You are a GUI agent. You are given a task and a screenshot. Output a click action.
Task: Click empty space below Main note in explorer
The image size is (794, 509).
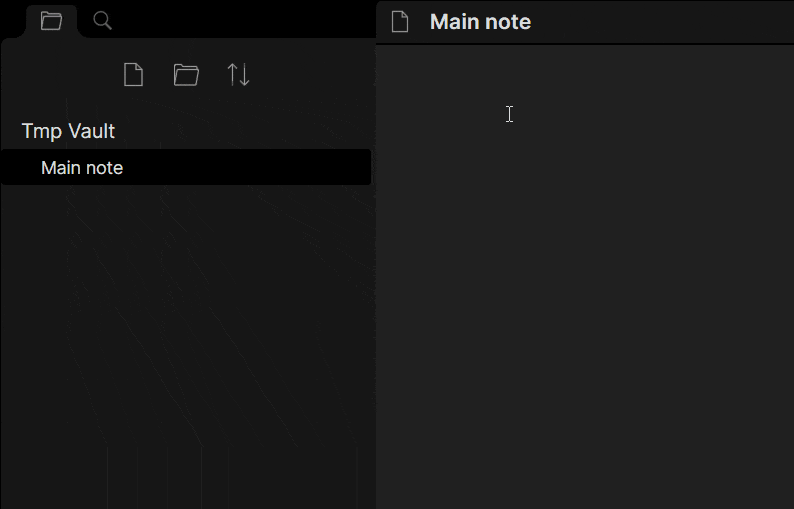pos(186,344)
